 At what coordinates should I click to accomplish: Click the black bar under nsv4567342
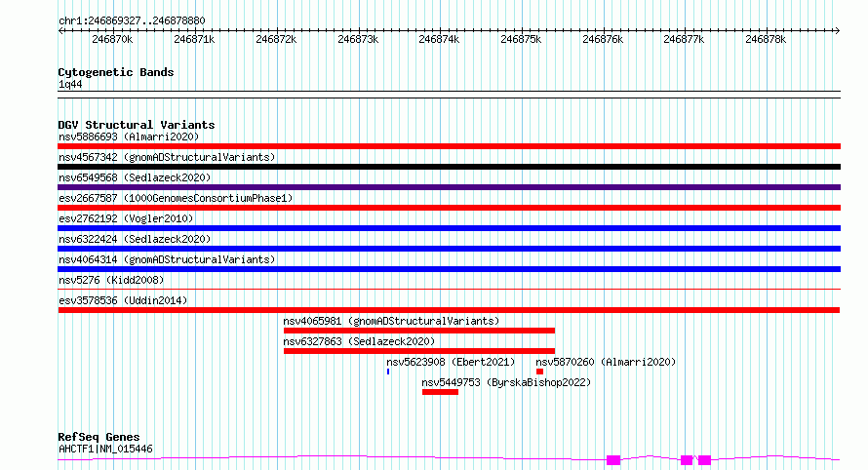point(449,167)
